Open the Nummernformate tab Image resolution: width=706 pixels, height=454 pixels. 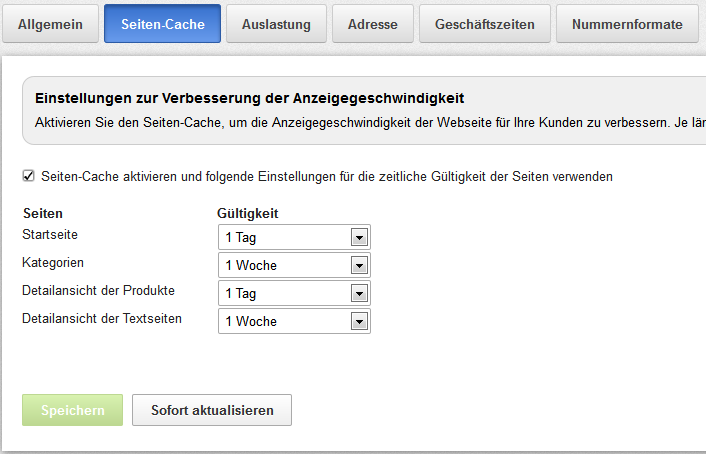(627, 24)
